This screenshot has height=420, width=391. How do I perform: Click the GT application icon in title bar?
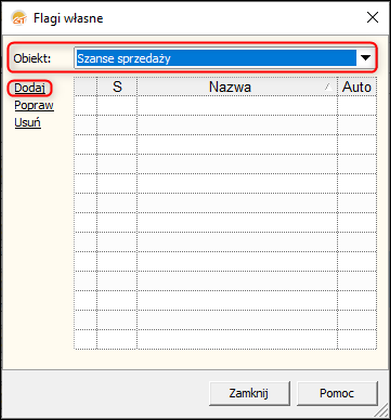point(19,18)
